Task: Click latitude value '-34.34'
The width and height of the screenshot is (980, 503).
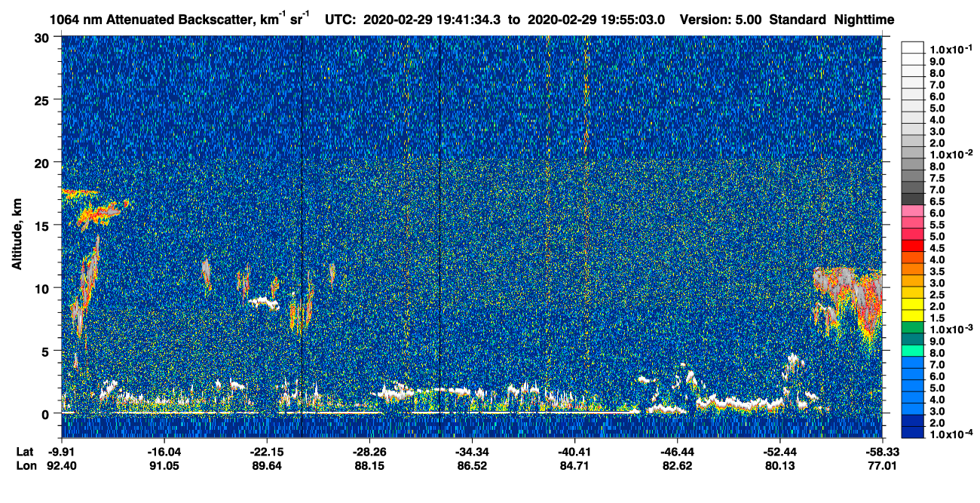Action: 472,451
